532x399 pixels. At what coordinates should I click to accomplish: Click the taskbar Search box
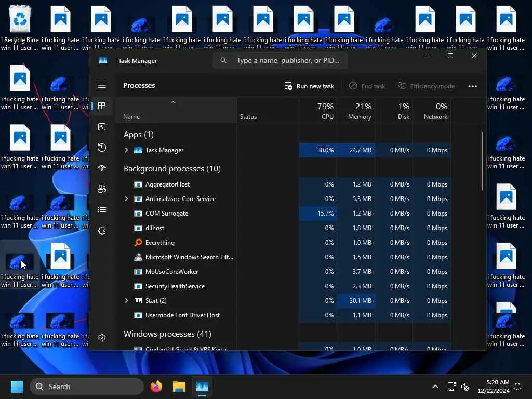[87, 387]
